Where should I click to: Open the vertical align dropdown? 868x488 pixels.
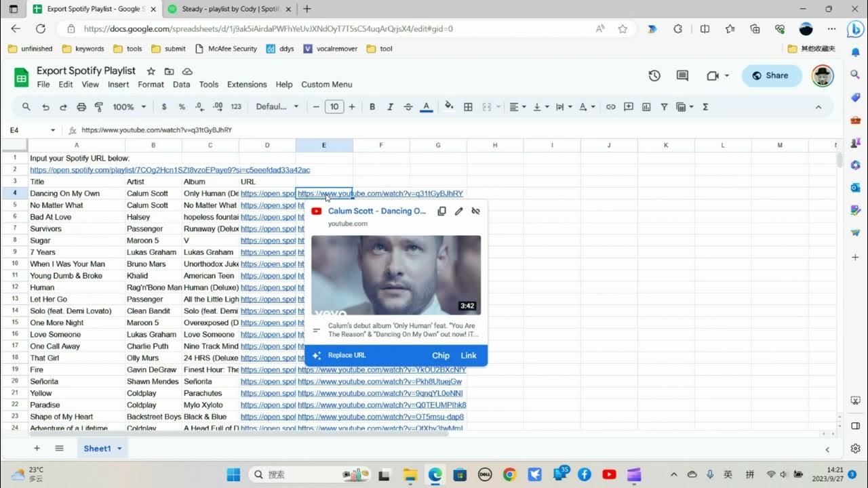pos(540,107)
